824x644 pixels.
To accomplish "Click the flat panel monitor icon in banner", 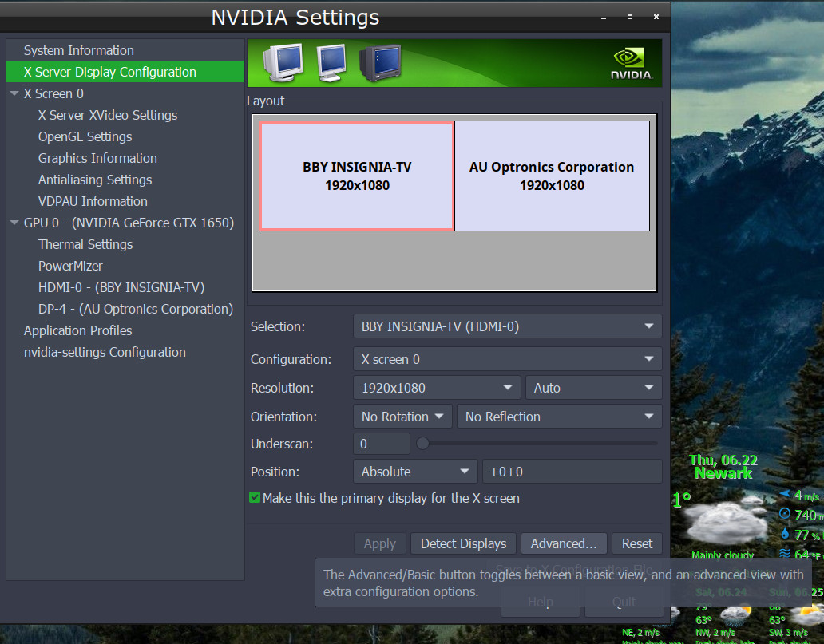I will [331, 63].
